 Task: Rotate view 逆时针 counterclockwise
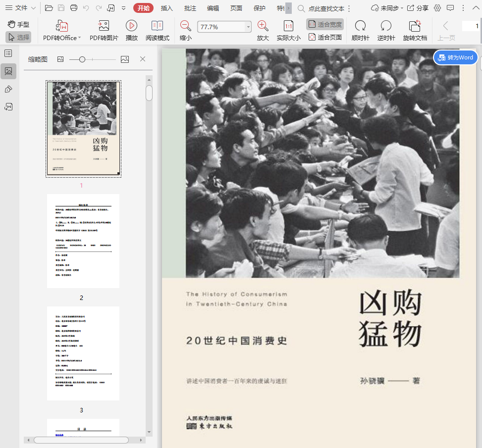pyautogui.click(x=386, y=30)
